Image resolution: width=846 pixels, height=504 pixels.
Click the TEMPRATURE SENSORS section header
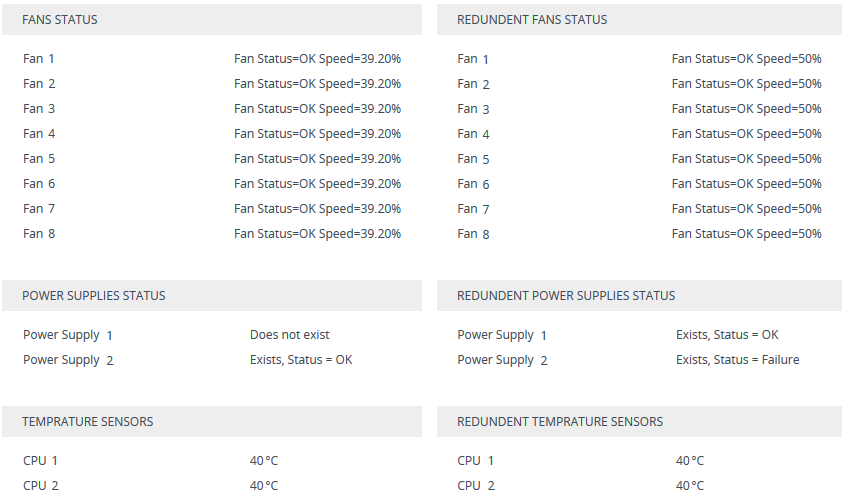[88, 422]
